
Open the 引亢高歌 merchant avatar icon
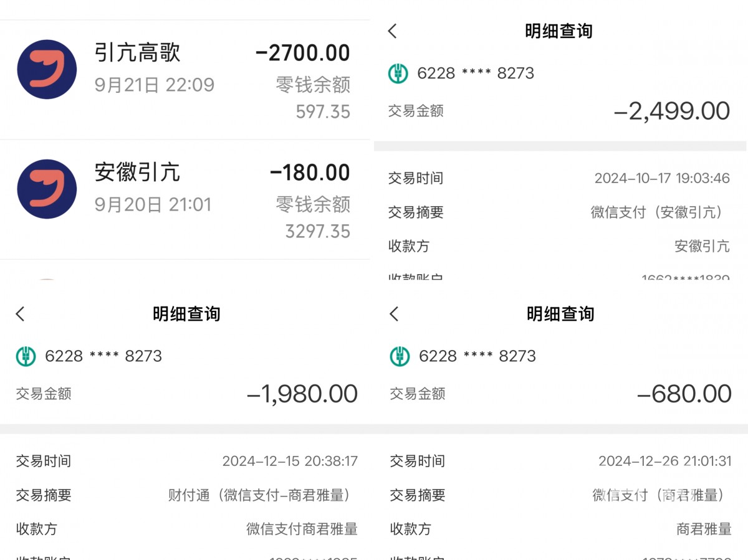pyautogui.click(x=47, y=69)
